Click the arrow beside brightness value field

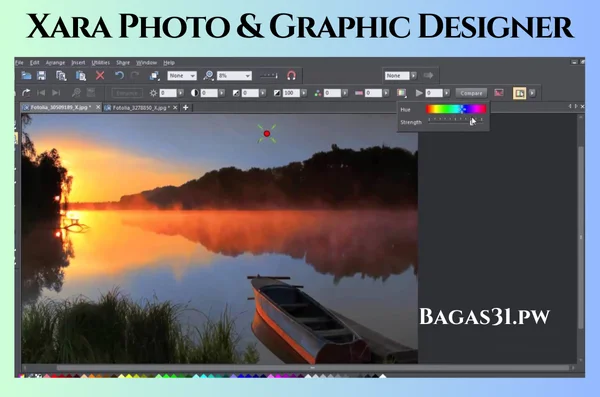[x=181, y=93]
